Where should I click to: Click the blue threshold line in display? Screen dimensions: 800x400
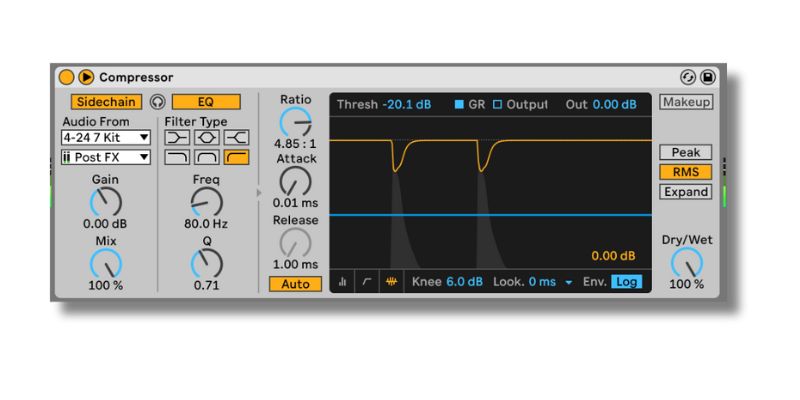point(490,215)
